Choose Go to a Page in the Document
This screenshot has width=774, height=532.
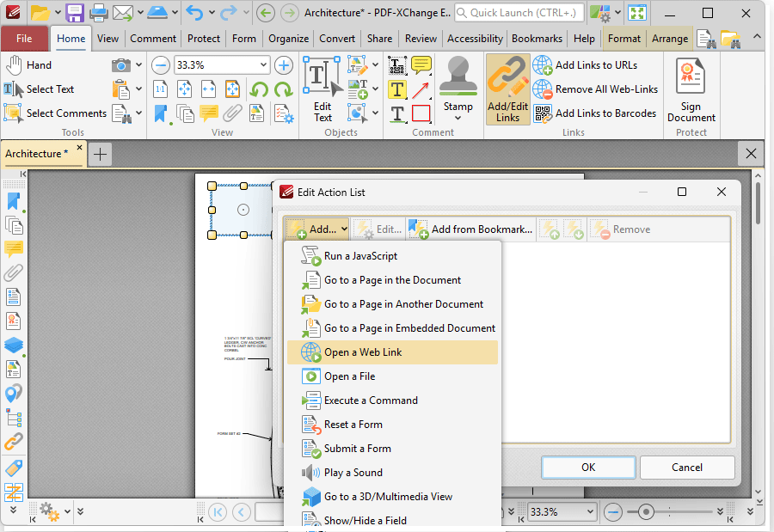pyautogui.click(x=392, y=280)
